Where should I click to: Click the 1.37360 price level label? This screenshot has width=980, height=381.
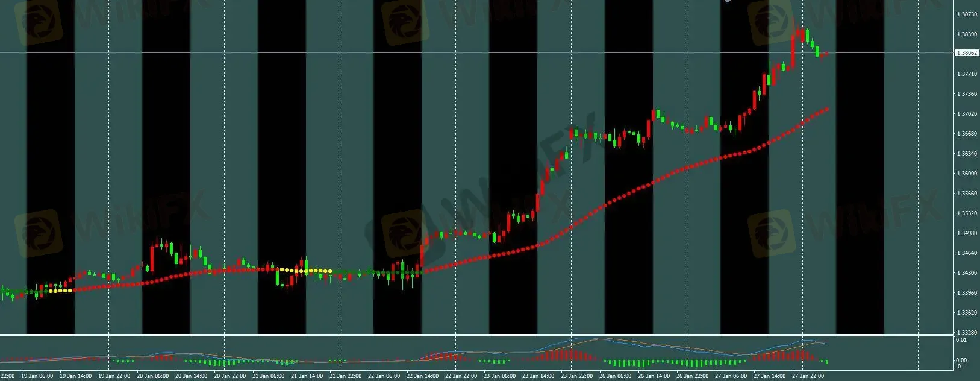[x=967, y=94]
